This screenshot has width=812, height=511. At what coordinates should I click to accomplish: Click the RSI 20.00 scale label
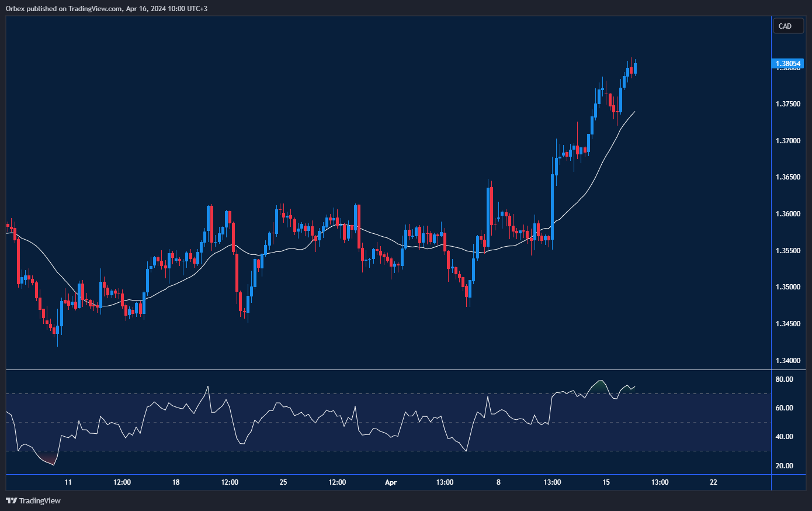(x=784, y=466)
